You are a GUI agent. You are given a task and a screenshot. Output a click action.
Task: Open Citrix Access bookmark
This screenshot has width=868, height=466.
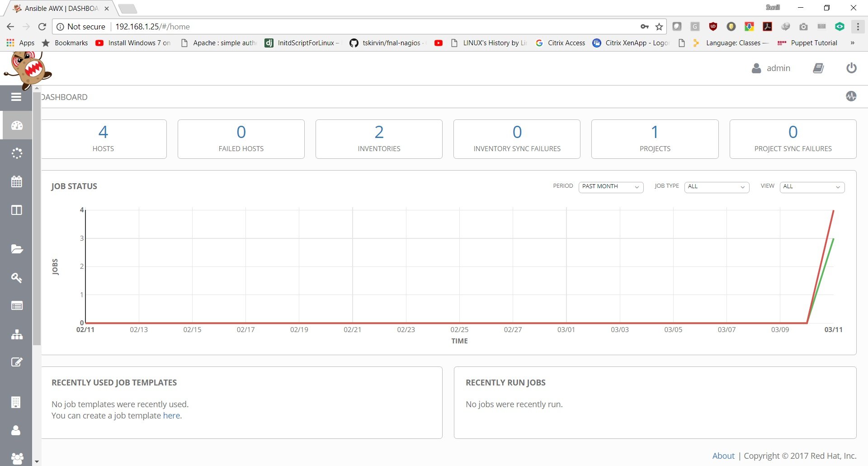click(x=560, y=43)
